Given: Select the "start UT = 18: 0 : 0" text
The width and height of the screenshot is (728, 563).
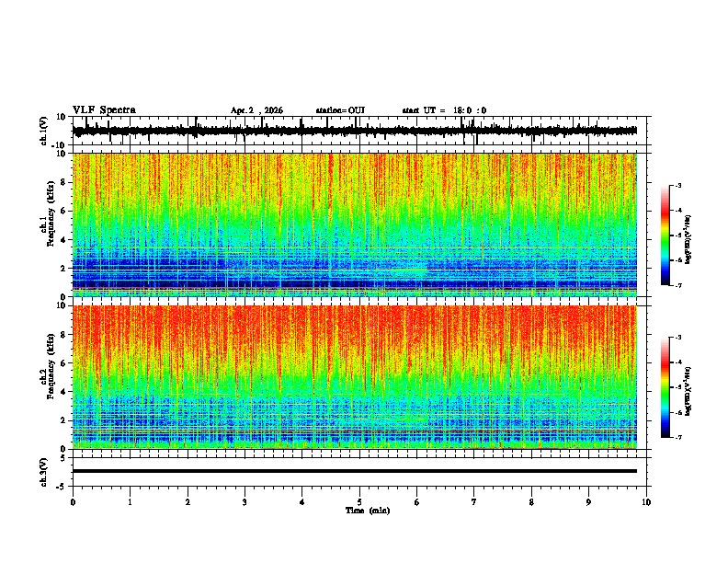Looking at the screenshot, I should [444, 110].
